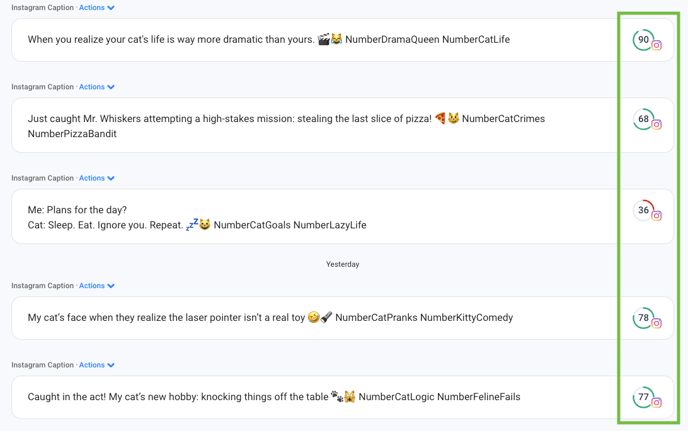
Task: Click the score 90 circular gauge
Action: (643, 40)
